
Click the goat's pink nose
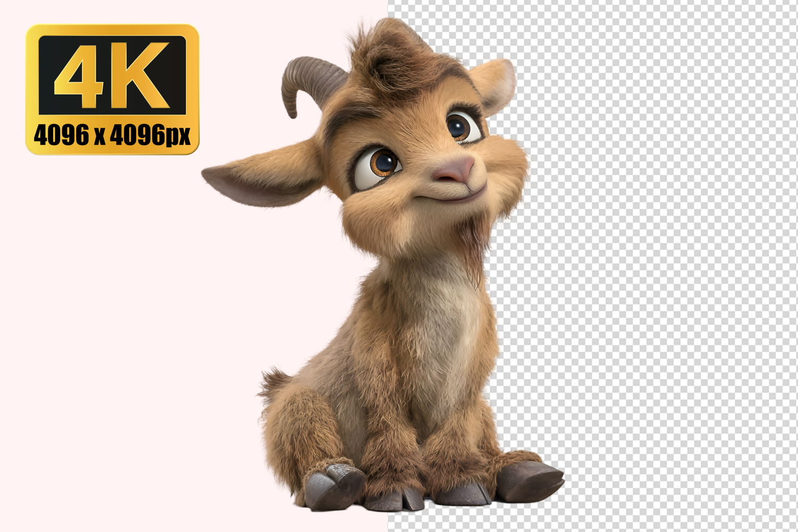coord(454,170)
